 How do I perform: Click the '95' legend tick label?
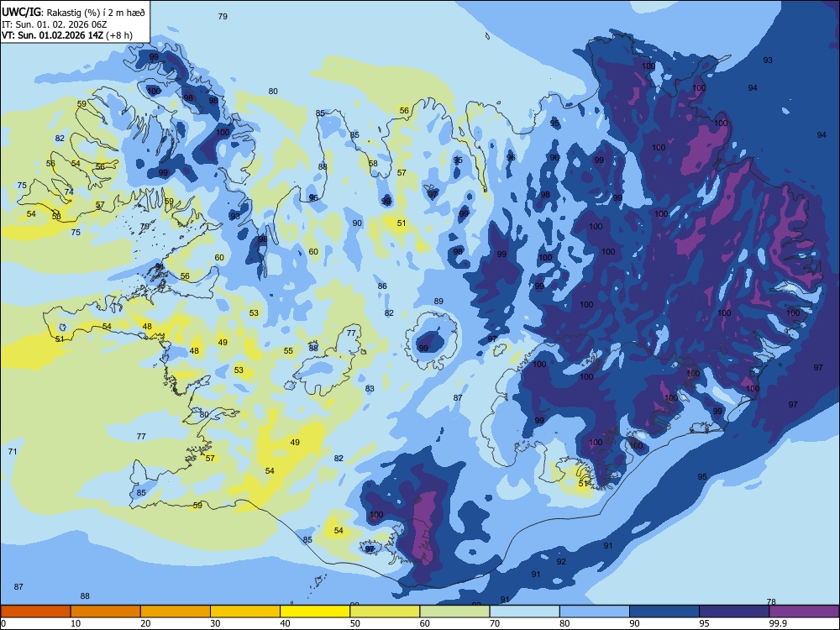(705, 623)
